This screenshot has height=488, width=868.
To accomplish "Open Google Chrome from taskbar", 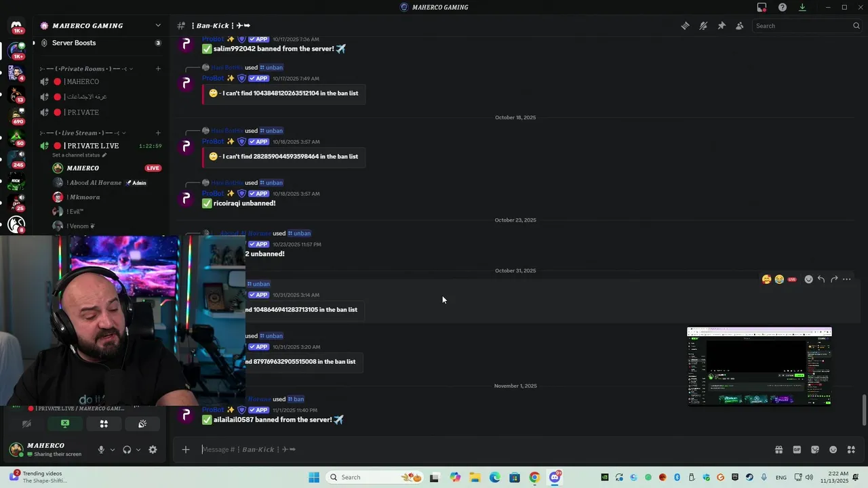I will [x=534, y=477].
